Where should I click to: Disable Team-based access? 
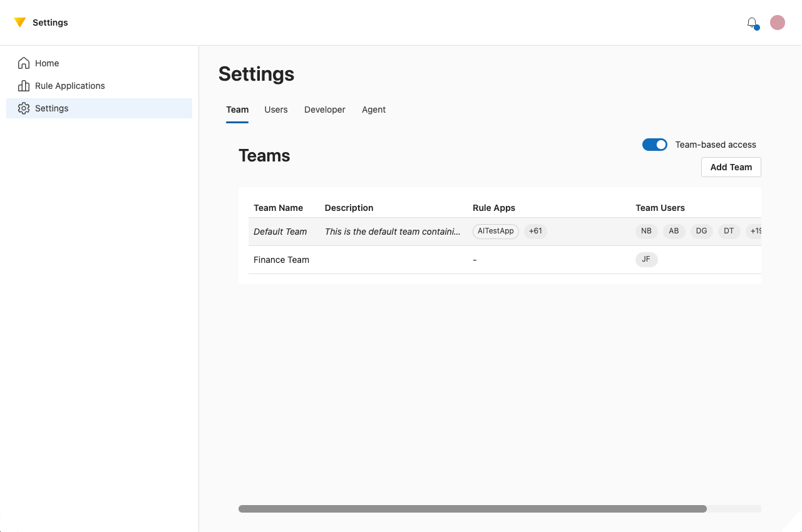coord(654,145)
